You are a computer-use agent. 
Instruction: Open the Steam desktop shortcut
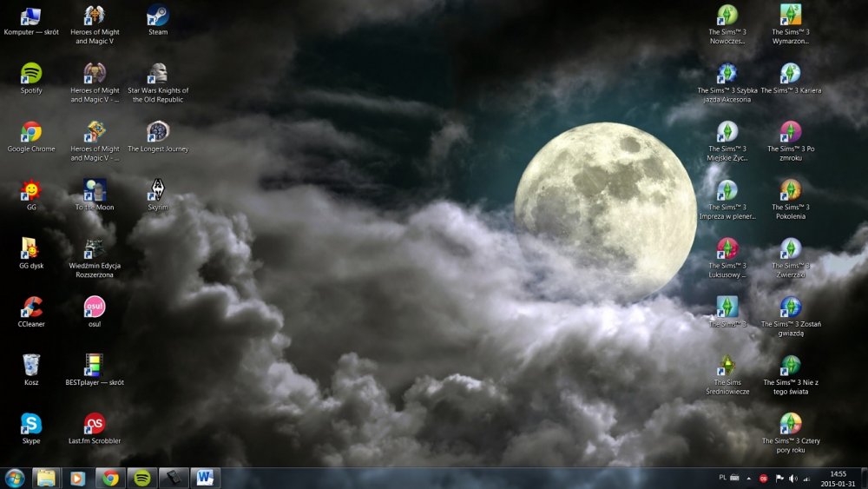point(158,21)
